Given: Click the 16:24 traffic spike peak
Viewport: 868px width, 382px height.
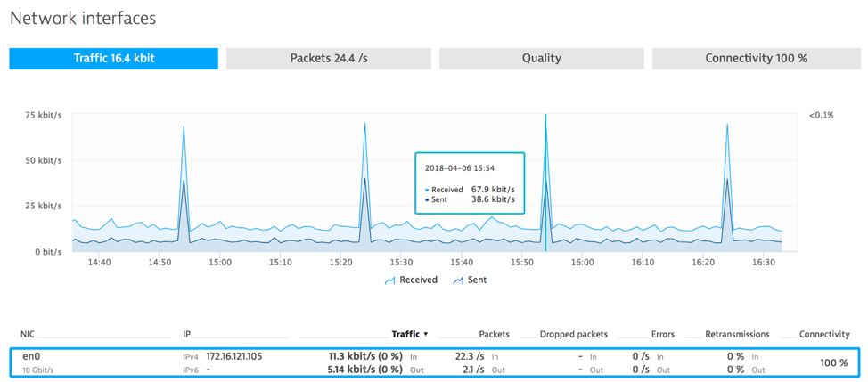Looking at the screenshot, I should tap(726, 125).
